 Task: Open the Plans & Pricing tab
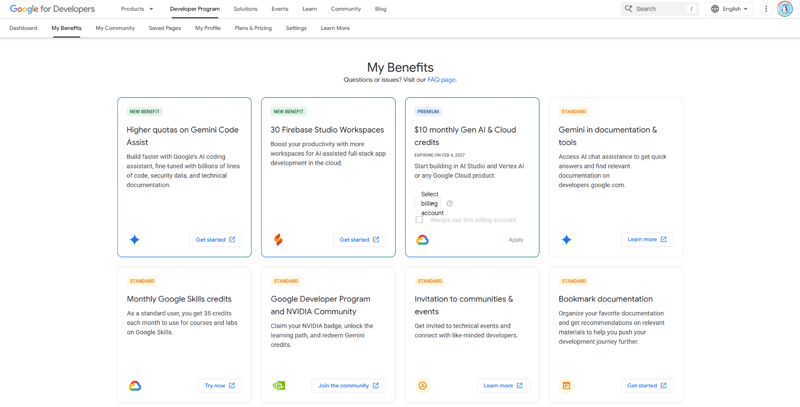pos(253,28)
